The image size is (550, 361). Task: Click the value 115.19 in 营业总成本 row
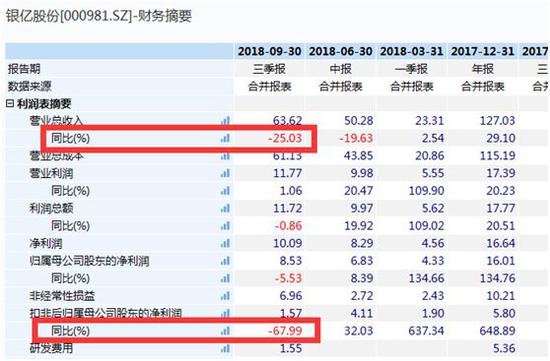[497, 156]
